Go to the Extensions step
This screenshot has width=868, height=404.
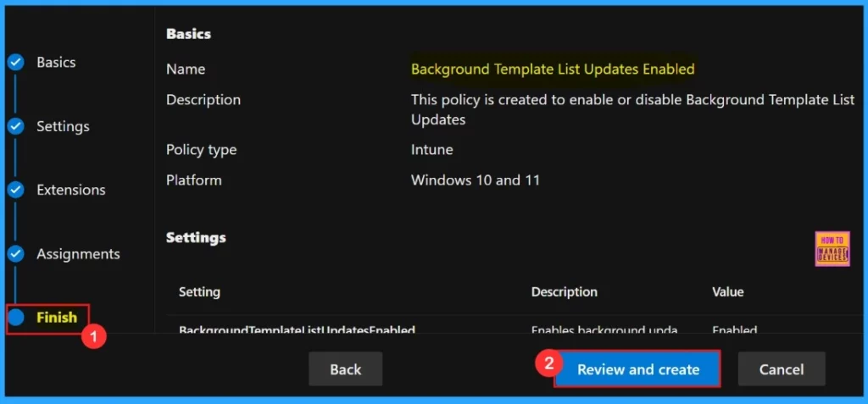pyautogui.click(x=71, y=190)
